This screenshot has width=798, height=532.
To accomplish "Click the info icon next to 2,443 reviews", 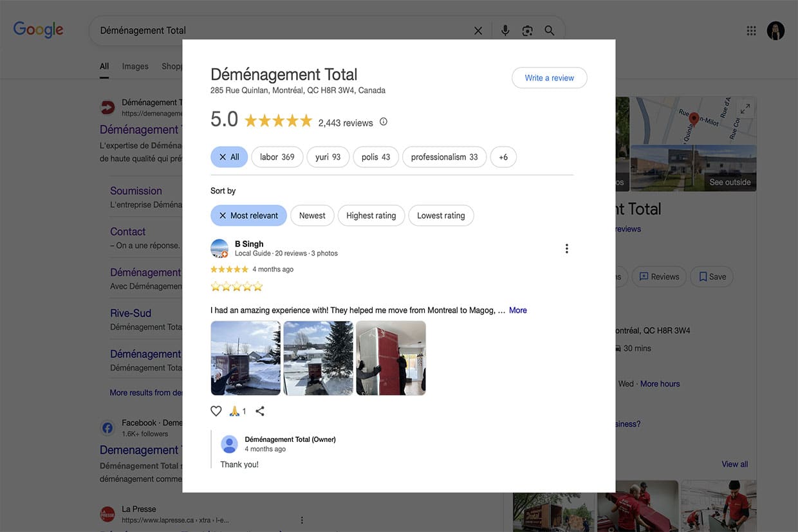I will pos(384,122).
